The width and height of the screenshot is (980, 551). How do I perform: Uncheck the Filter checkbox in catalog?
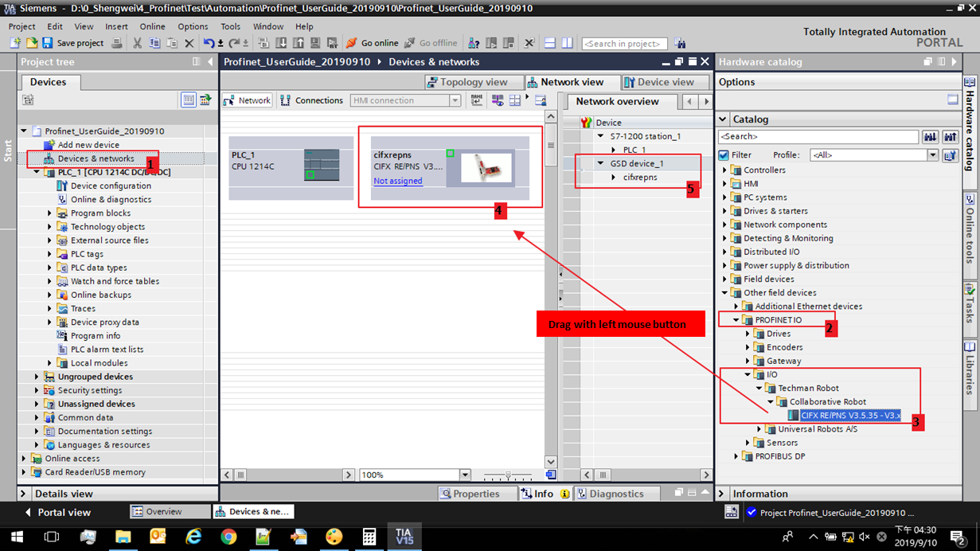pyautogui.click(x=724, y=155)
